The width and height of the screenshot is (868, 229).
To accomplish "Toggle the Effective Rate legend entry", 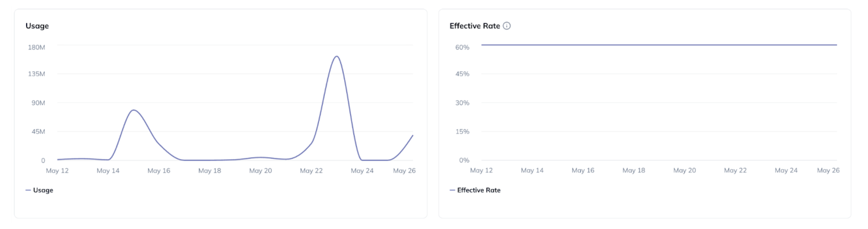I will coord(478,190).
